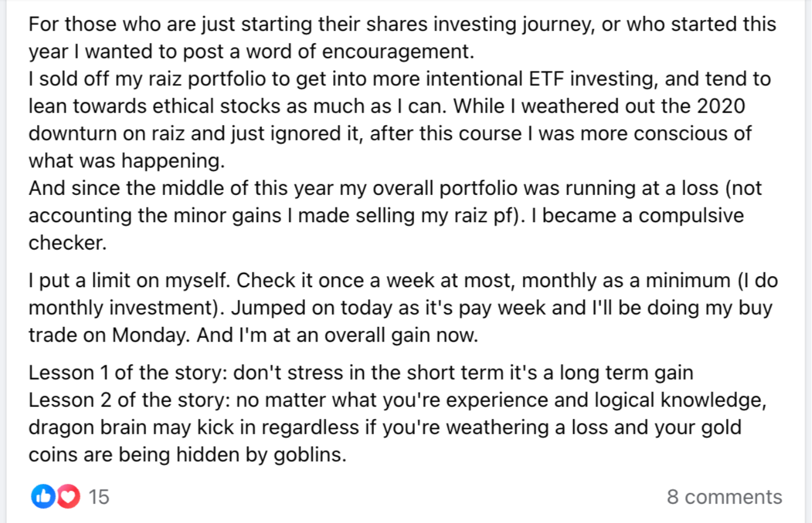
Task: Click the sentence 'I put a limit on myself.'
Action: click(130, 280)
